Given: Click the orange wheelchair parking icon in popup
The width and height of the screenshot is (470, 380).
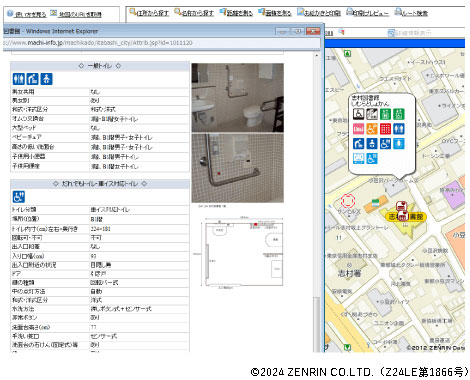Looking at the screenshot, I should pos(372,129).
